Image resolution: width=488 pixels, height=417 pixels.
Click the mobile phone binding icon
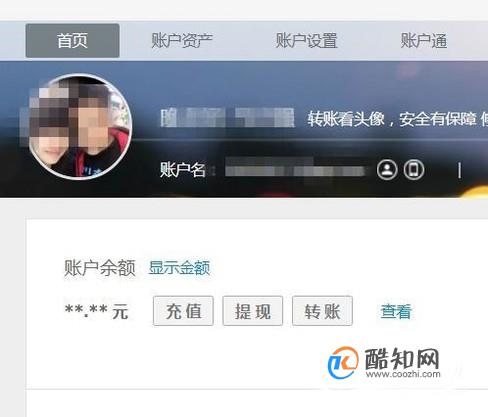coord(414,170)
